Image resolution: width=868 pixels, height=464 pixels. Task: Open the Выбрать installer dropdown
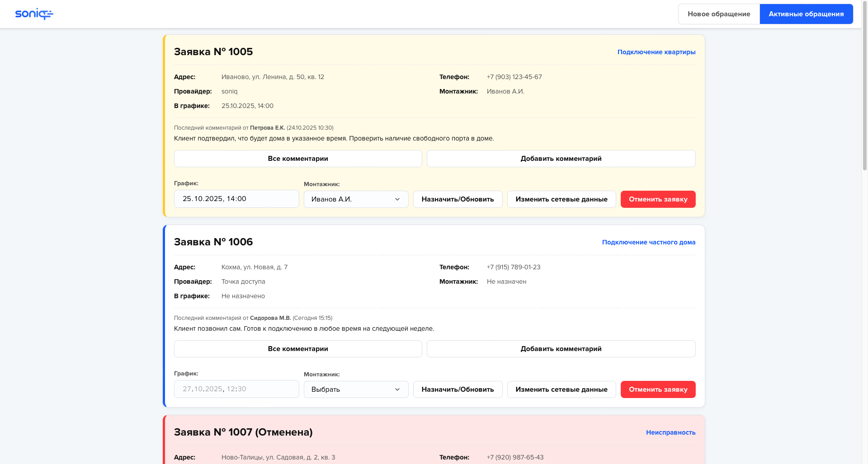point(356,389)
